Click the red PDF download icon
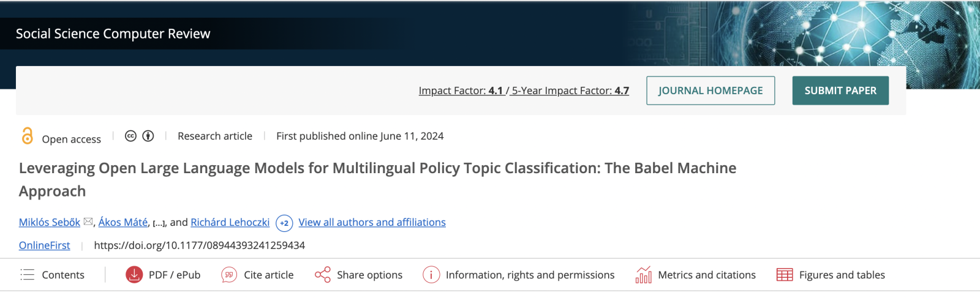This screenshot has height=298, width=980. 134,275
